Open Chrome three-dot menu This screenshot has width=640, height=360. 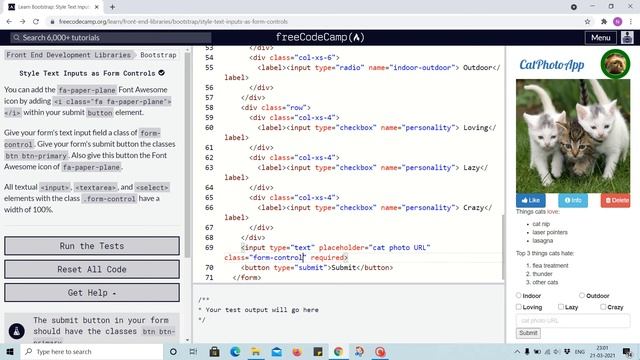pyautogui.click(x=631, y=22)
